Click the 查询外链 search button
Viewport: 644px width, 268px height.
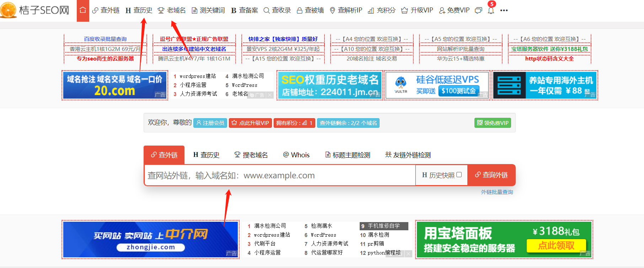(x=491, y=175)
